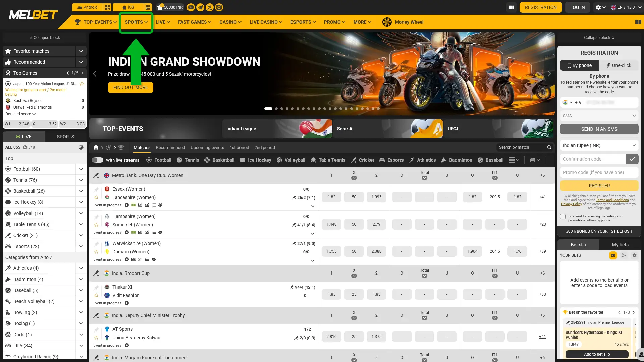Viewport: 644px width, 362px height.
Task: Pin the AT Sports match
Action: 96,329
